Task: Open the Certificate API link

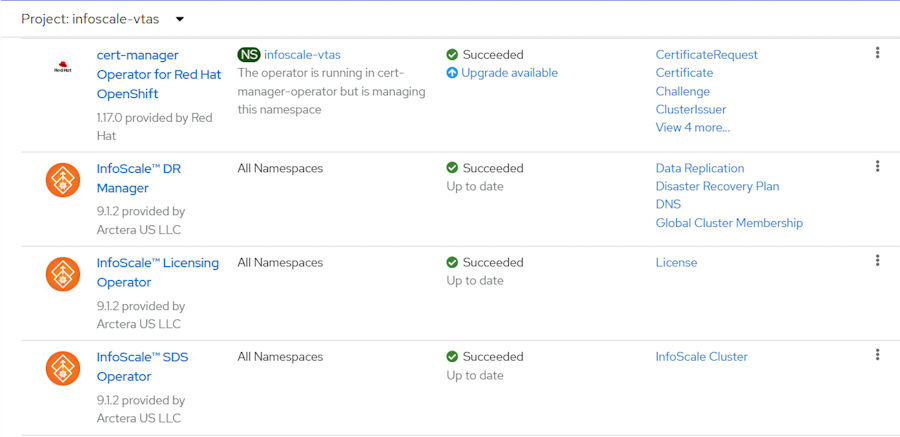Action: point(684,73)
